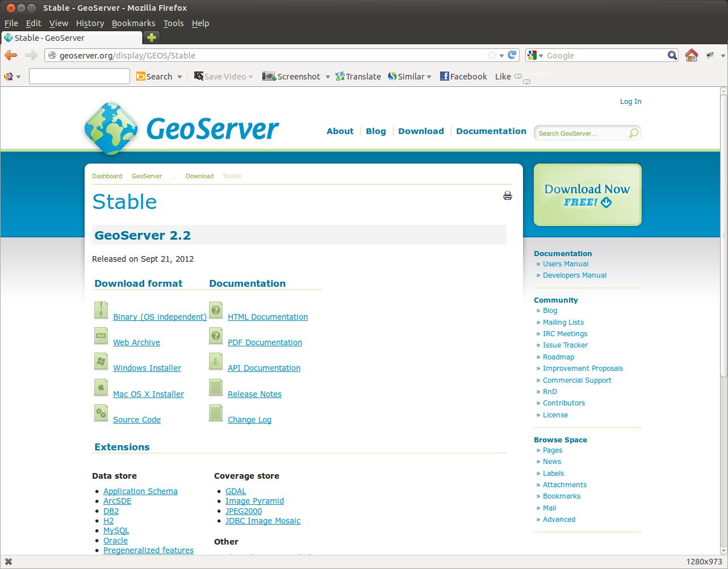
Task: Reload the page with the refresh icon
Action: [512, 55]
